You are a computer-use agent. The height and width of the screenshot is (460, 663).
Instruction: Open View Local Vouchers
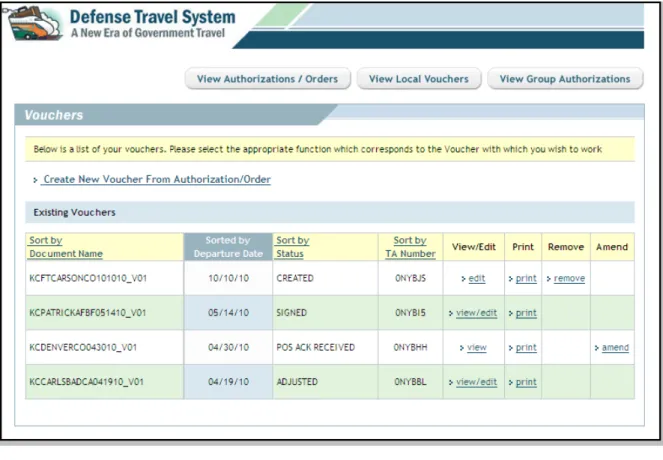(419, 79)
